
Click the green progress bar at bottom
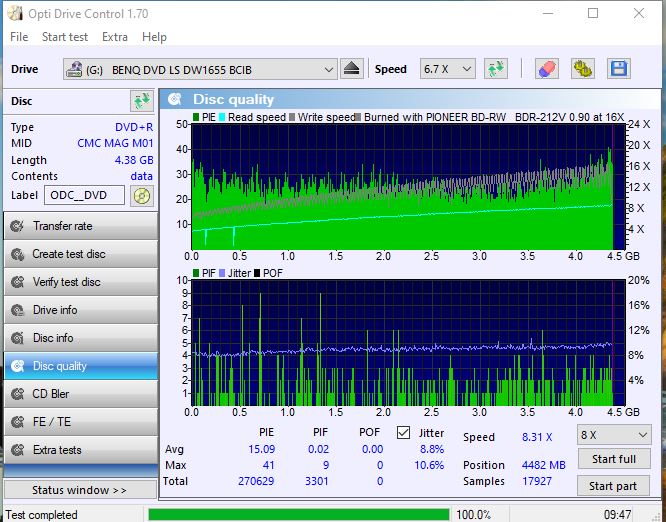tap(297, 514)
